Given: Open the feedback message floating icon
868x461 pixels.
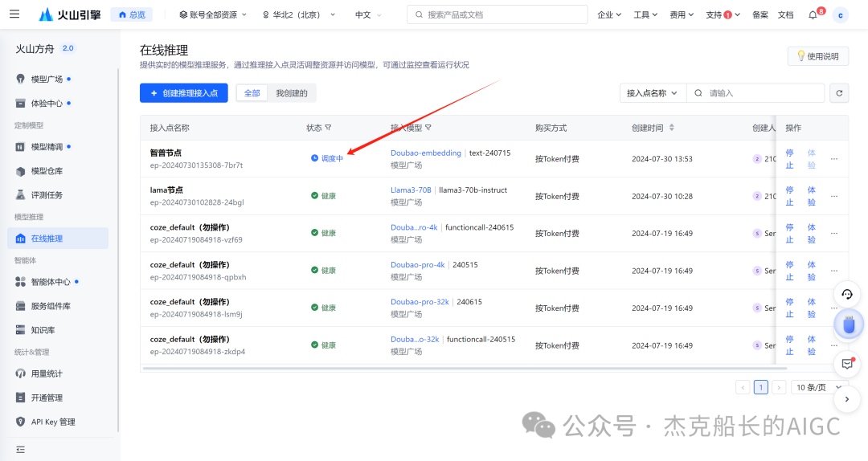Looking at the screenshot, I should [x=847, y=364].
